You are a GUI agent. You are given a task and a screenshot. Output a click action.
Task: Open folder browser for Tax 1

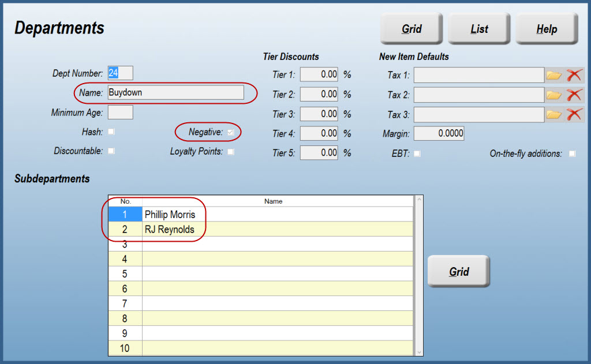tap(554, 76)
